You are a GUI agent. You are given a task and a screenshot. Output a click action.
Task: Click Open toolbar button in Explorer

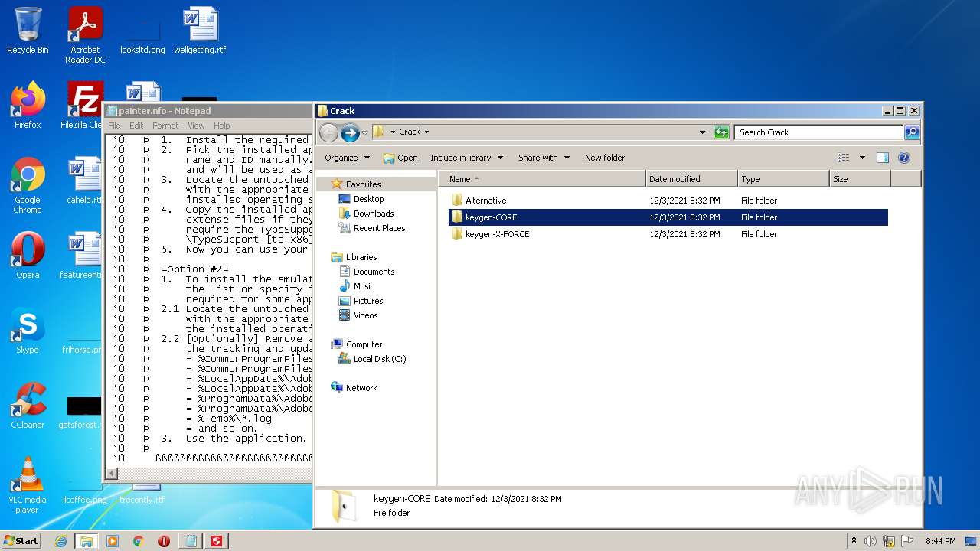(400, 158)
